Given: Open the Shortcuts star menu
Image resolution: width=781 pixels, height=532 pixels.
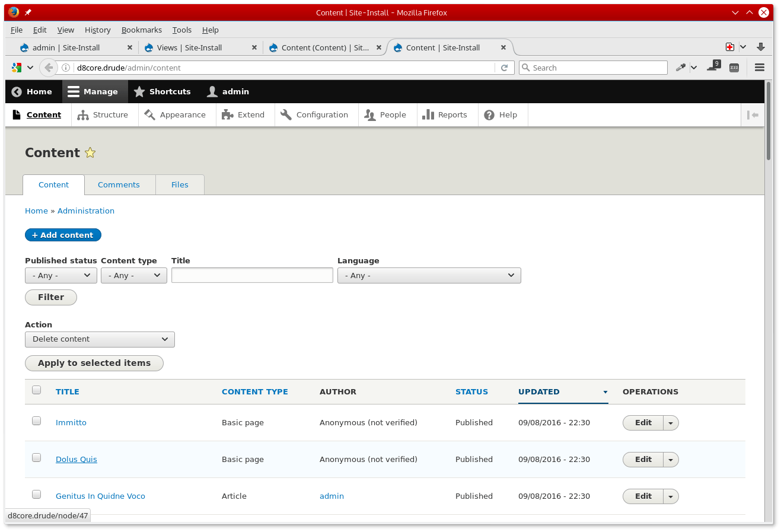Looking at the screenshot, I should tap(162, 92).
